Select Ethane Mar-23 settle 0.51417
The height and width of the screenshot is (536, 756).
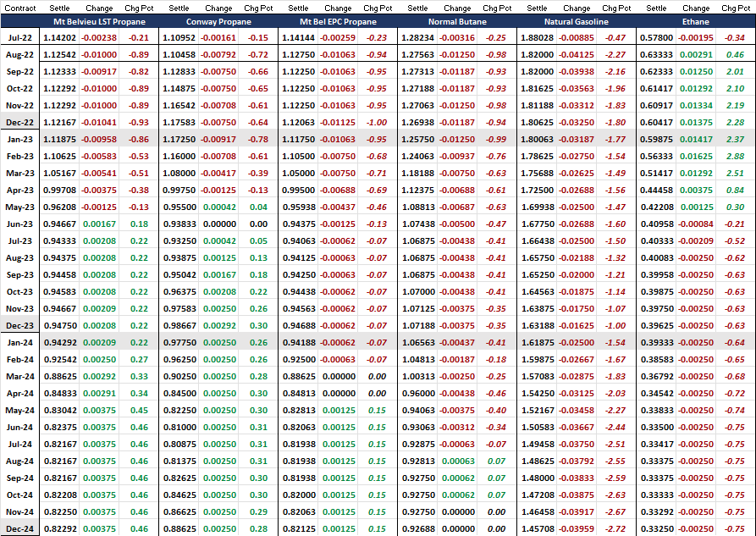coord(656,174)
